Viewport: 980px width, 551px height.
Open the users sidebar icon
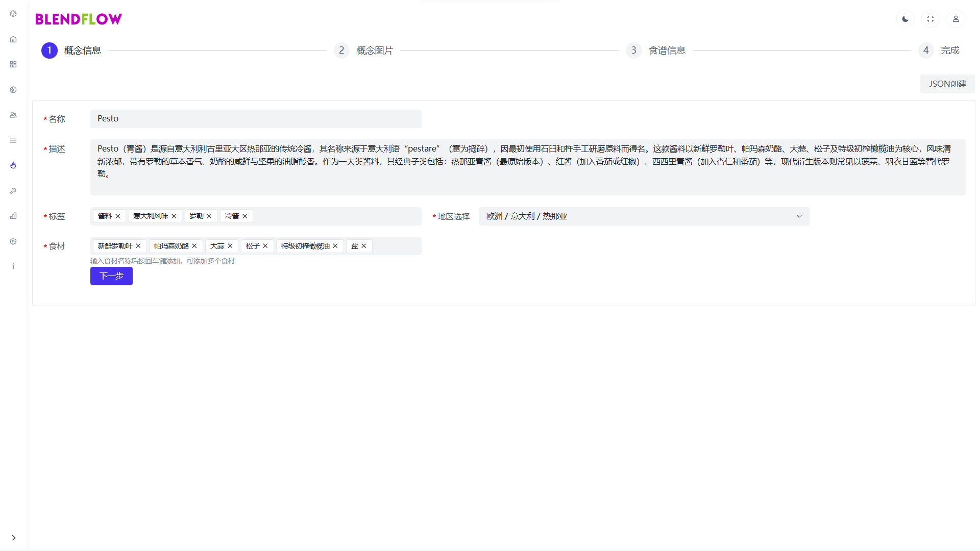pyautogui.click(x=13, y=115)
